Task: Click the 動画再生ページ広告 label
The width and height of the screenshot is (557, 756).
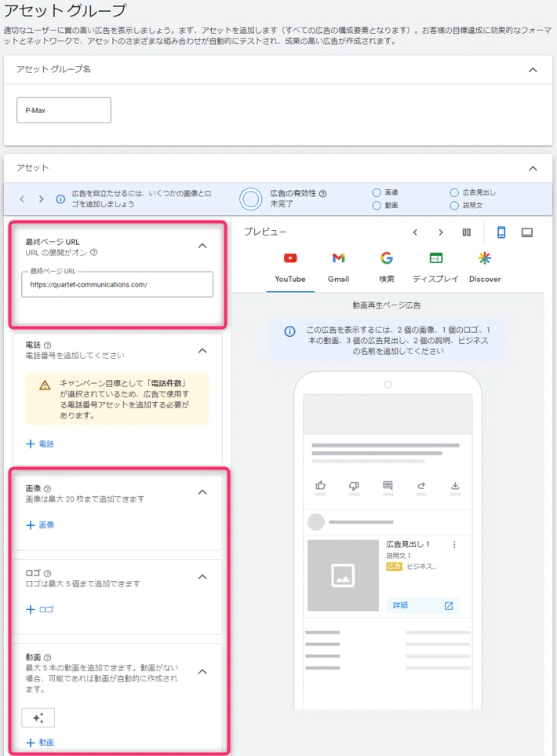Action: [x=387, y=305]
